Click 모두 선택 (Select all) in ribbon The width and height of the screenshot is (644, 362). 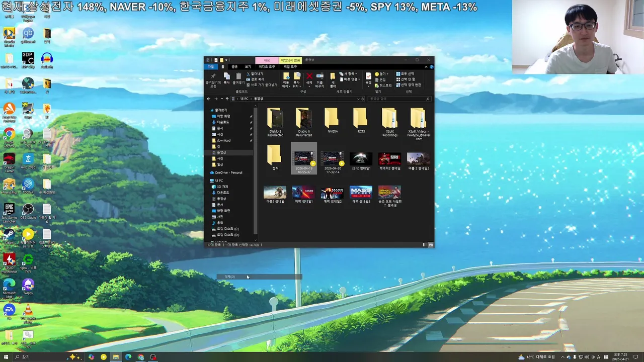tap(405, 74)
